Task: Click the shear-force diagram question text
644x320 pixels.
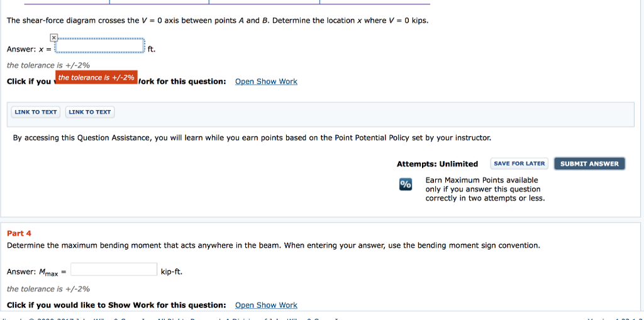Action: point(217,21)
